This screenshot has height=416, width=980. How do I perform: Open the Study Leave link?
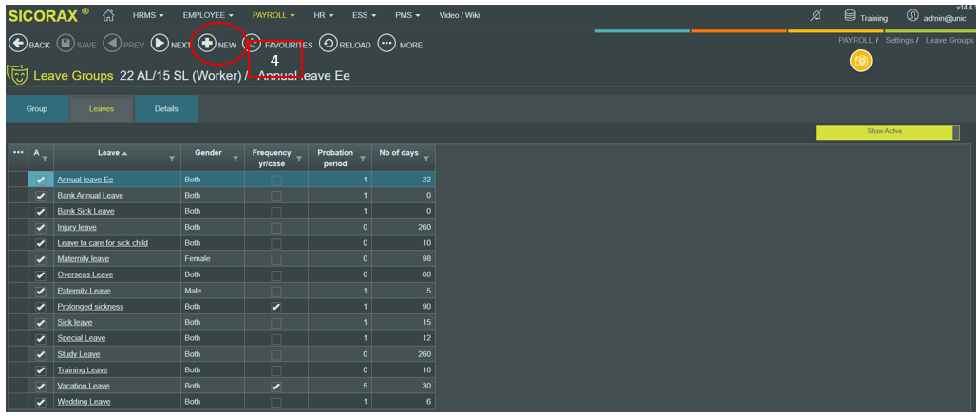79,354
